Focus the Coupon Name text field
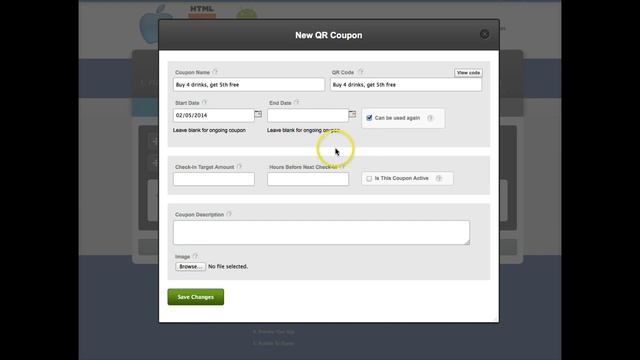Screen dimensions: 640x360 click(x=249, y=84)
